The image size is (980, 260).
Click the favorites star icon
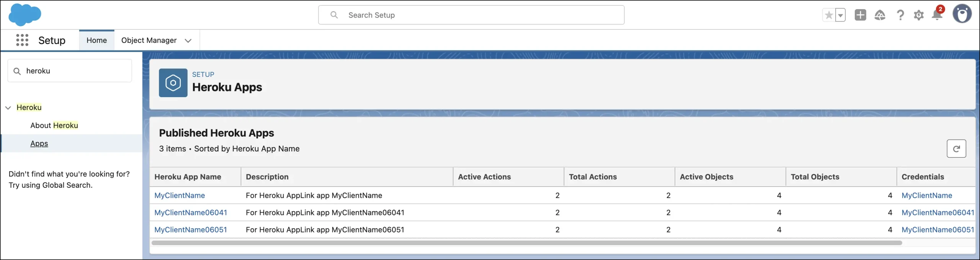click(x=829, y=15)
